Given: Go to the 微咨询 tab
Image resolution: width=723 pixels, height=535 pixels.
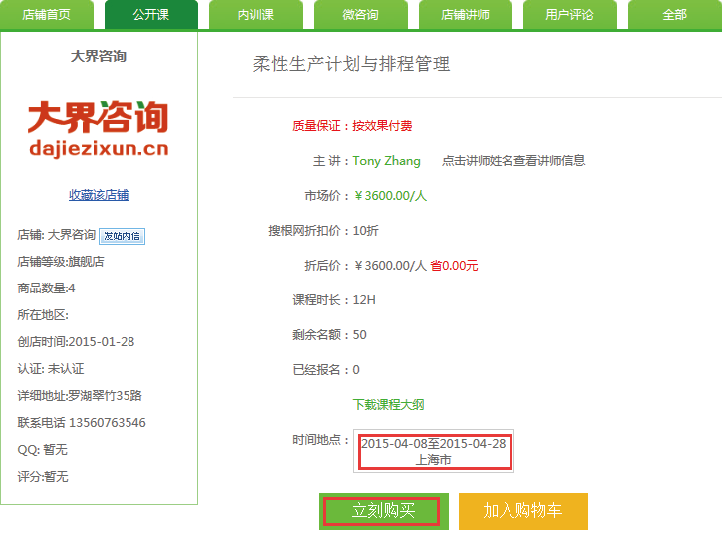Looking at the screenshot, I should pos(360,15).
